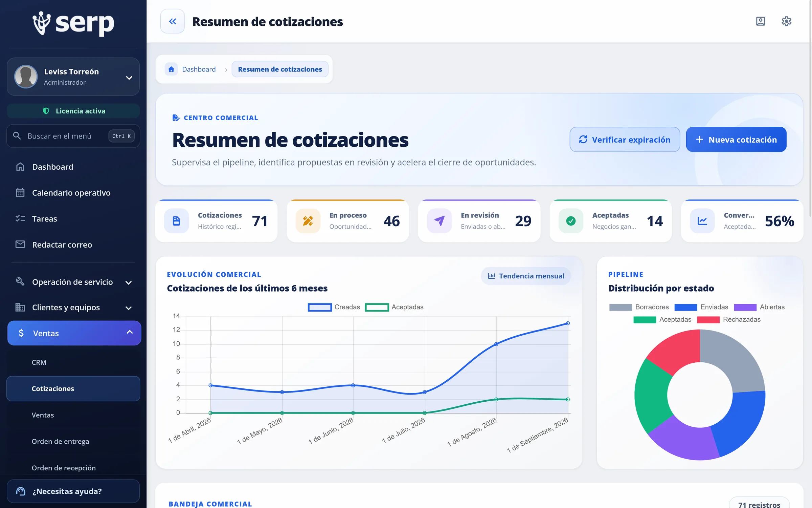Viewport: 812px width, 508px height.
Task: Expand Operación de servicio submenu chevron
Action: click(x=129, y=282)
